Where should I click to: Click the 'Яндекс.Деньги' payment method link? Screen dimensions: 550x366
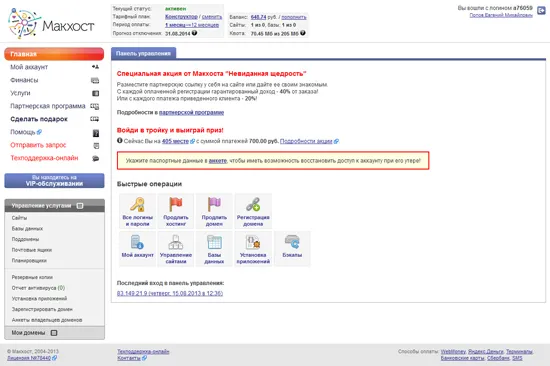click(486, 351)
